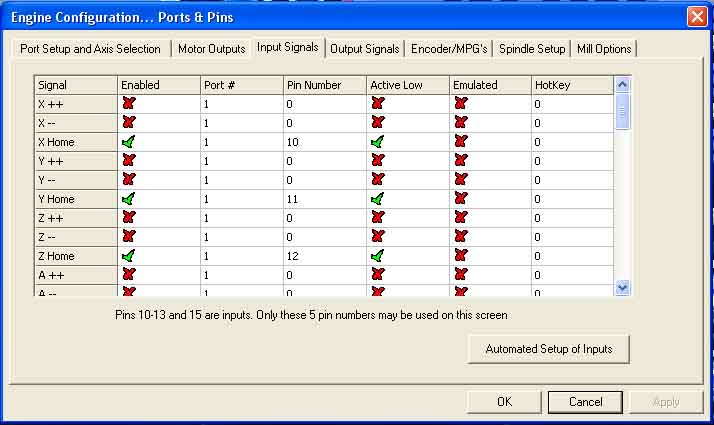Toggle Emulated mark for X -- row
This screenshot has width=714, height=425.
tap(461, 123)
